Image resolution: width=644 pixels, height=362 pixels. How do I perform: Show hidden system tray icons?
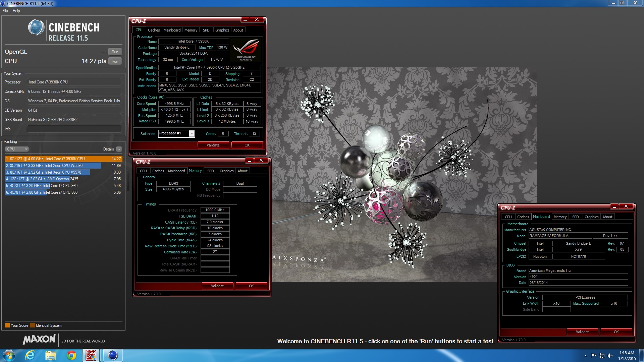coord(586,356)
